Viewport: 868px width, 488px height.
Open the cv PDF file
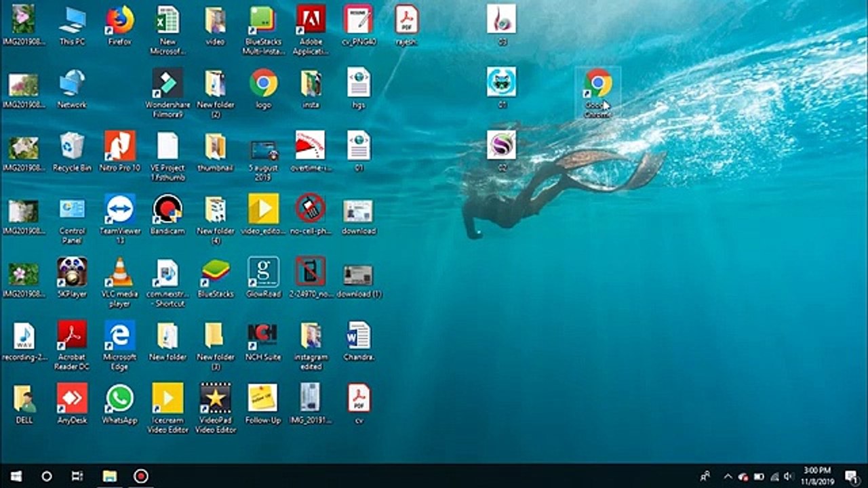tap(358, 404)
